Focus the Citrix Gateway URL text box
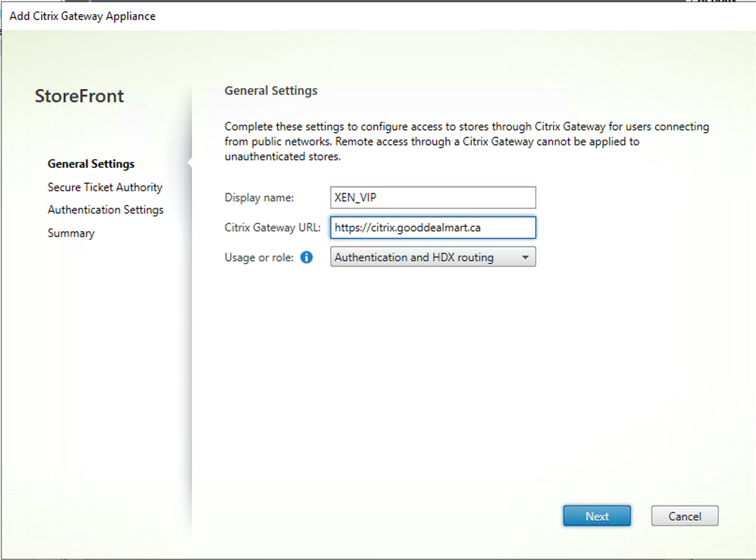756x560 pixels. click(433, 228)
